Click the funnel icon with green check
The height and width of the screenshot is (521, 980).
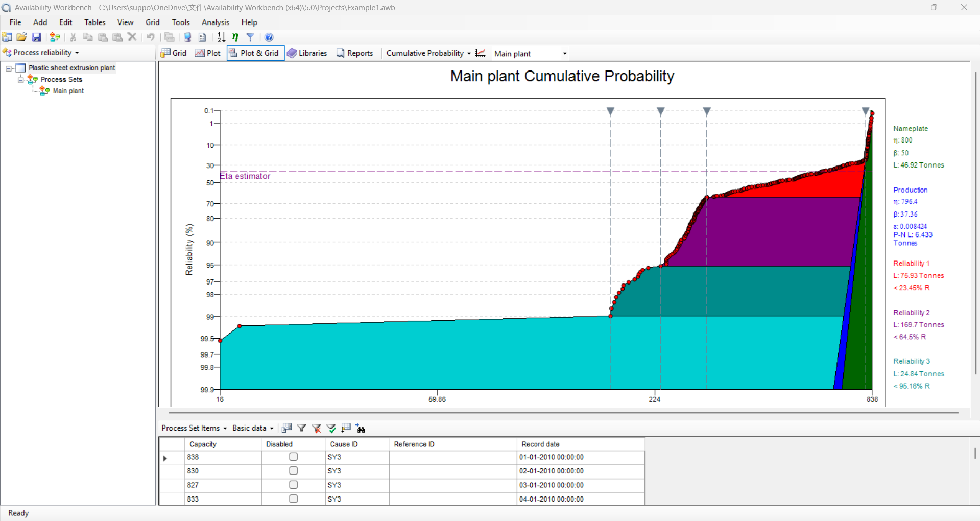coord(331,428)
